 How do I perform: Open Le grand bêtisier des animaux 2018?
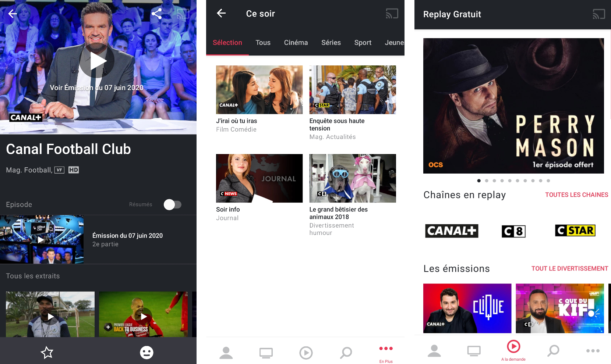[x=353, y=178]
